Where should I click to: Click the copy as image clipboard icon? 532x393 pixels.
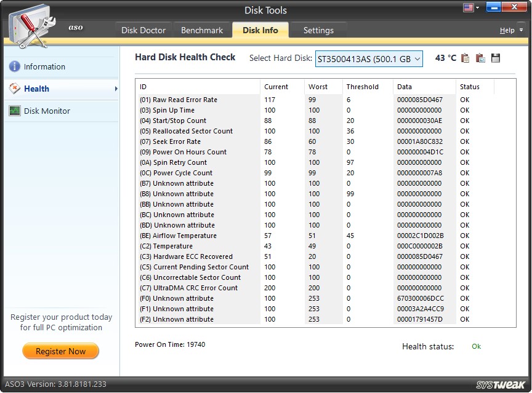pyautogui.click(x=480, y=57)
